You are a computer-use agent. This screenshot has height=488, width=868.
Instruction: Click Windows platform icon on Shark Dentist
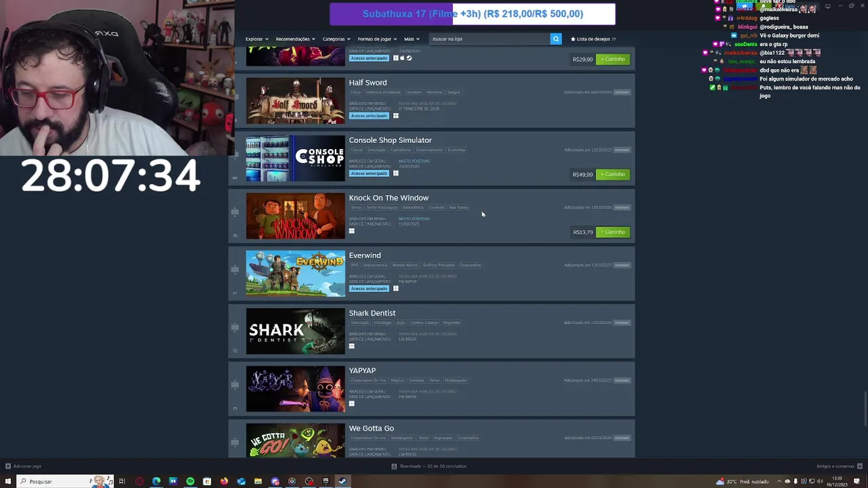[x=351, y=346]
